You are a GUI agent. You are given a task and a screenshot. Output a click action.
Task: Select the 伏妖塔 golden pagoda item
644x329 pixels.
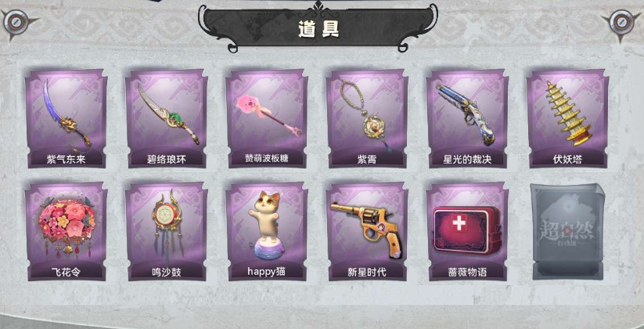[567, 118]
